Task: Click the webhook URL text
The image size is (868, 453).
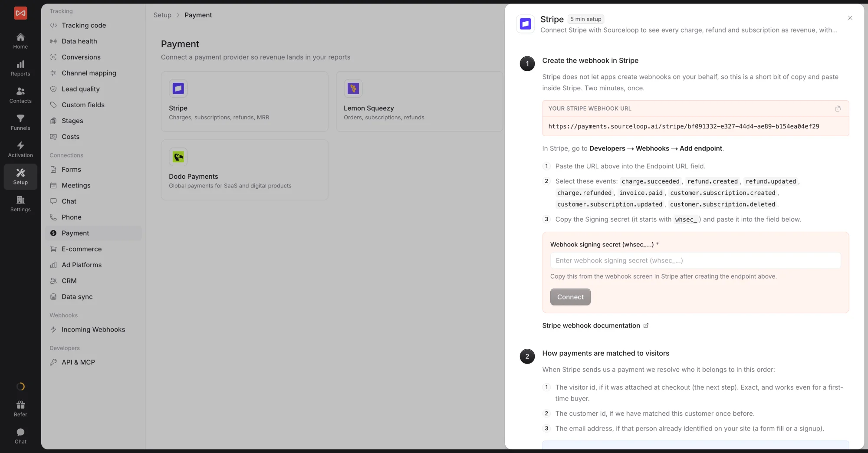Action: point(684,126)
